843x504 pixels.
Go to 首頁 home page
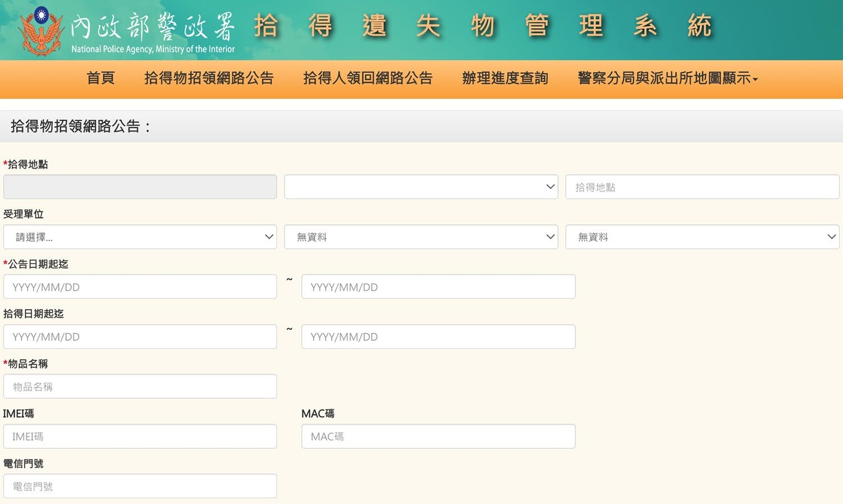point(101,78)
